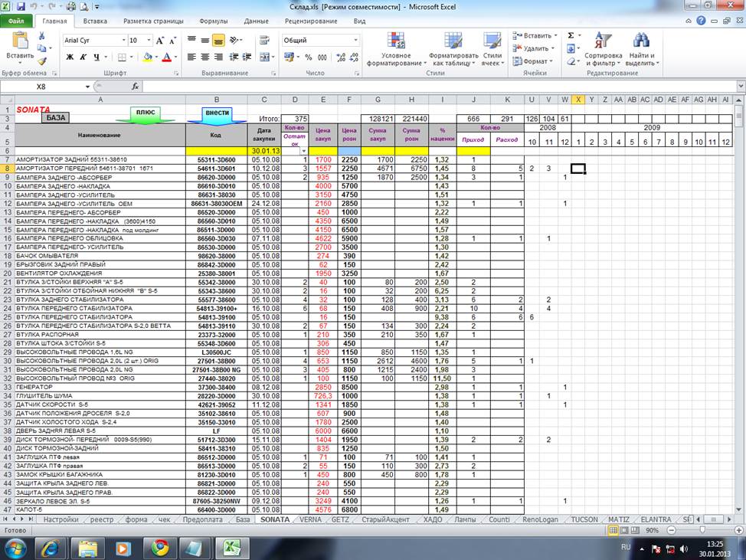Click the БАЗА button on the sheet
Image resolution: width=746 pixels, height=560 pixels.
56,117
